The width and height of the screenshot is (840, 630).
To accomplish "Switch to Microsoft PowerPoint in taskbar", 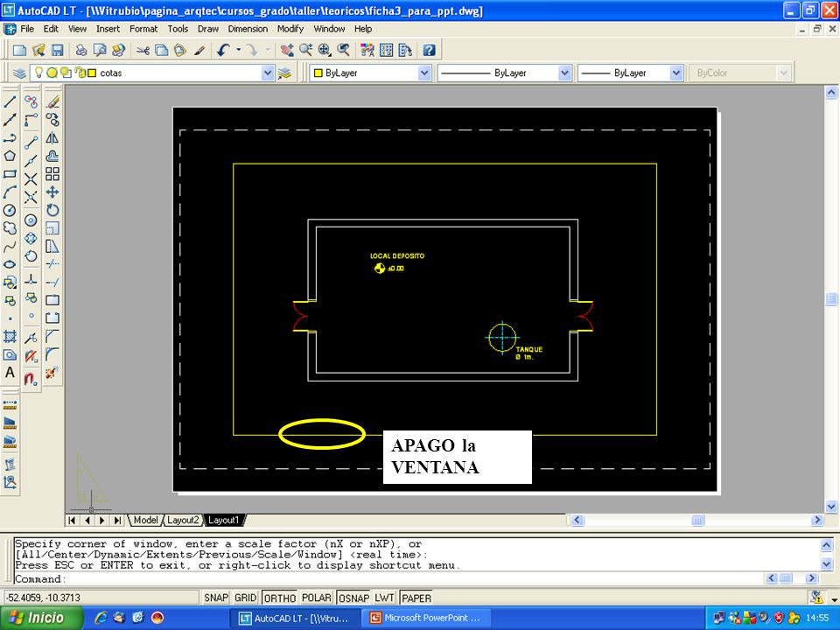I will [428, 618].
